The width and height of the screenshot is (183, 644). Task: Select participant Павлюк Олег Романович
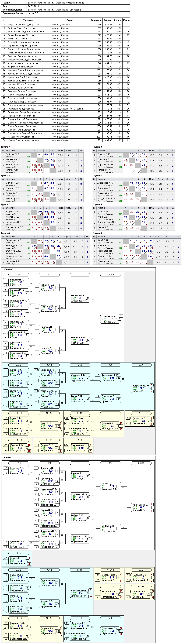[20, 95]
